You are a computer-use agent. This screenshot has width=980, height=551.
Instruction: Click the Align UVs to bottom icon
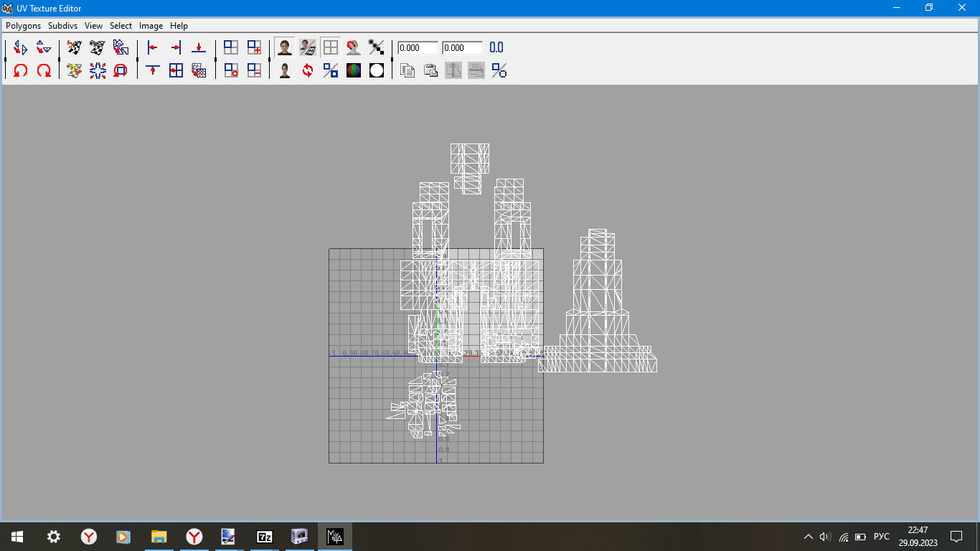click(x=199, y=48)
